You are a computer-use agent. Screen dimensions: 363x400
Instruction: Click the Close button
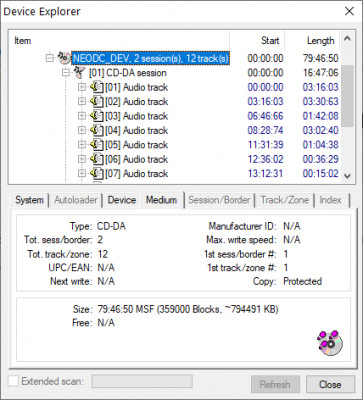pyautogui.click(x=330, y=384)
